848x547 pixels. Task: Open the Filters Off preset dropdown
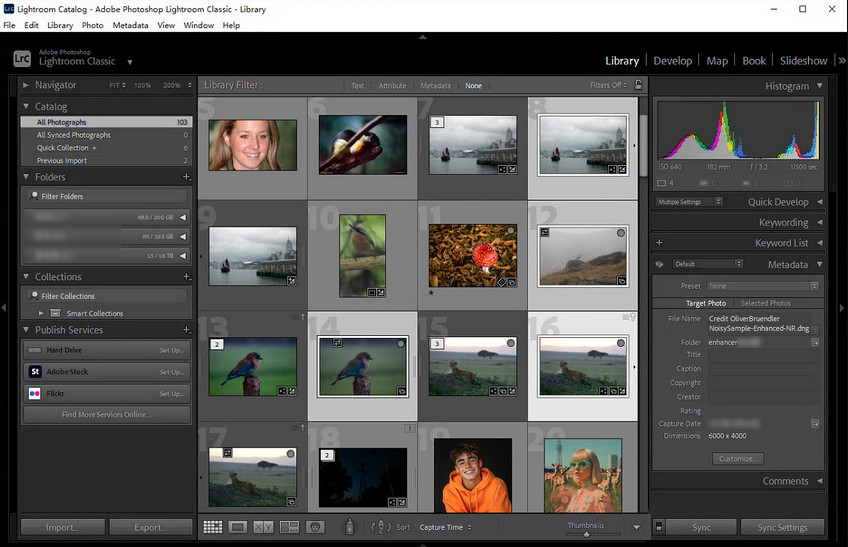pyautogui.click(x=608, y=85)
